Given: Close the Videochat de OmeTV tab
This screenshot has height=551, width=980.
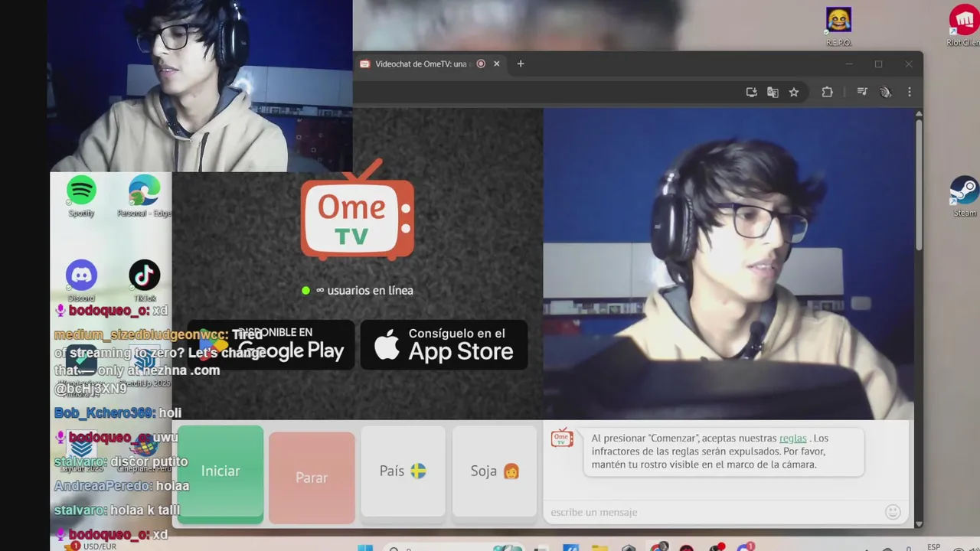Looking at the screenshot, I should click(496, 64).
